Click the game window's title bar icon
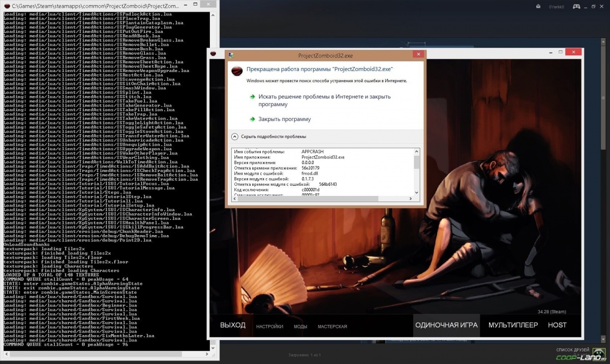The image size is (610, 364). pos(213,54)
